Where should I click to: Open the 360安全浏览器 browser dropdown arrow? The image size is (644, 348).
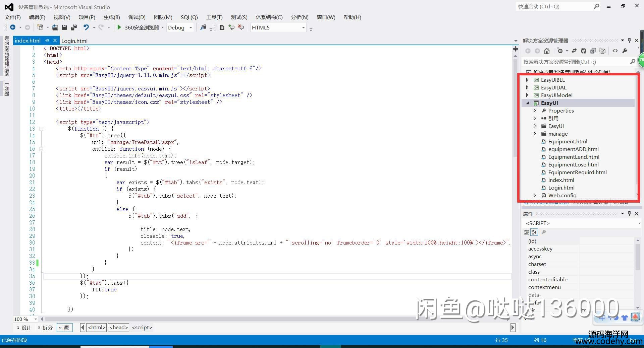click(162, 28)
